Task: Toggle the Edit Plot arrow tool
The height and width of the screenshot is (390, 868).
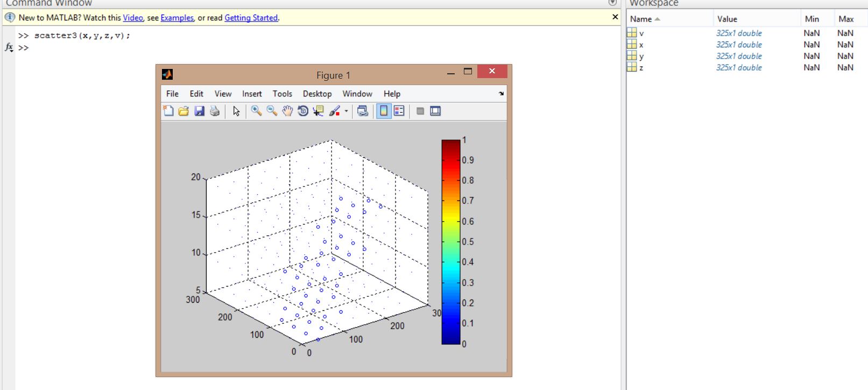Action: pyautogui.click(x=236, y=111)
